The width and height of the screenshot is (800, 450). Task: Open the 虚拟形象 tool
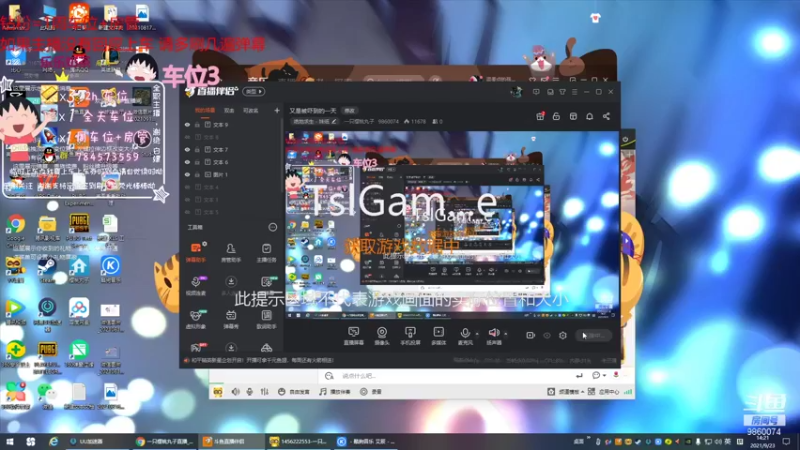(196, 319)
